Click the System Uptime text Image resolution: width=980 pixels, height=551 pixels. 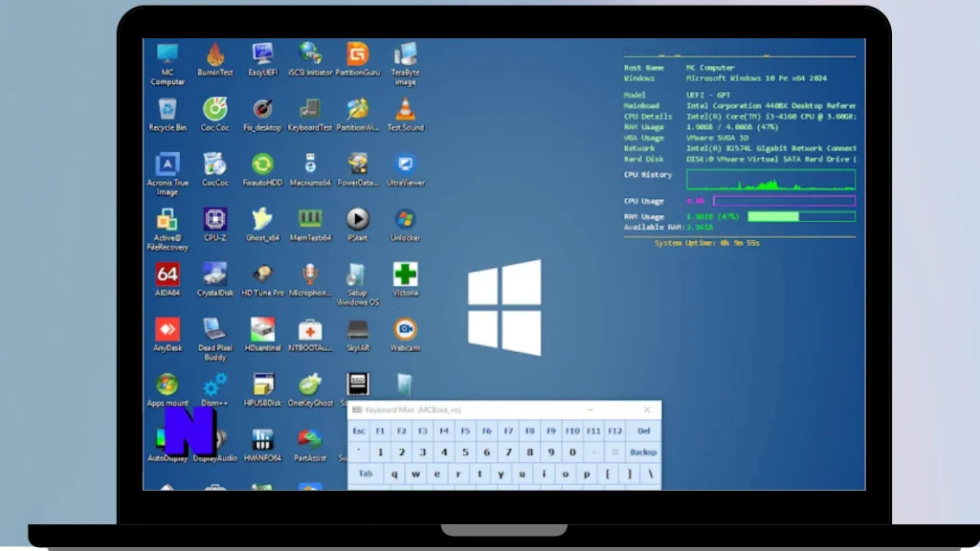click(x=707, y=243)
